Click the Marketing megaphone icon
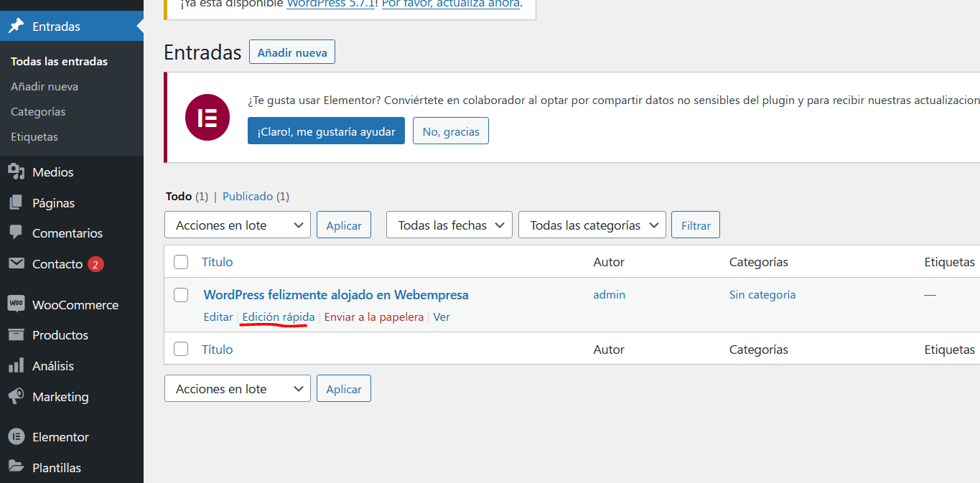980x483 pixels. pos(16,397)
